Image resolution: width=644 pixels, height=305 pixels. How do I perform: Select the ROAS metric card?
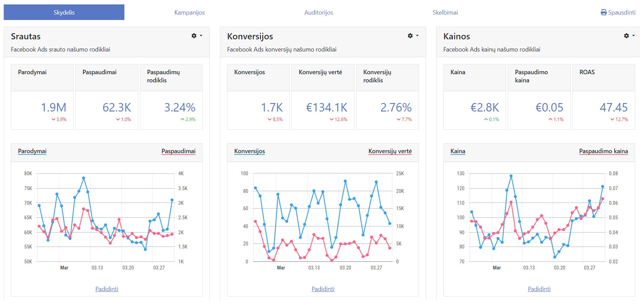click(603, 96)
